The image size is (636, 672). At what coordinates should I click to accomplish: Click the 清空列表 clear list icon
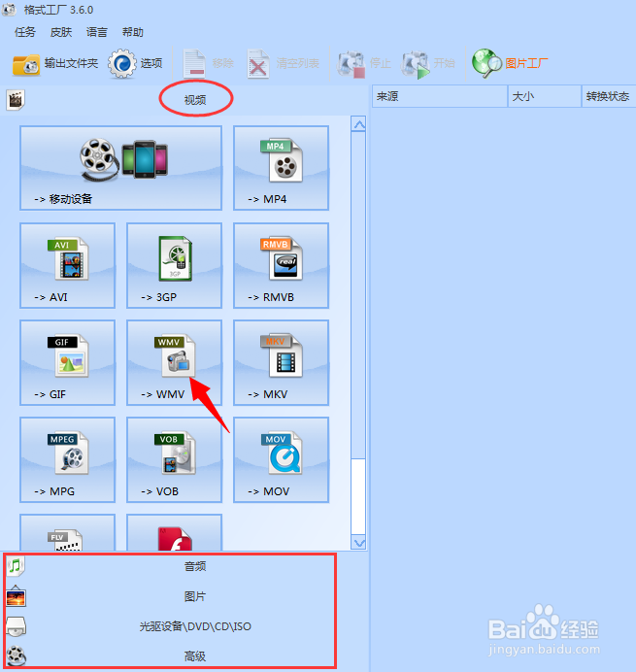(x=258, y=64)
